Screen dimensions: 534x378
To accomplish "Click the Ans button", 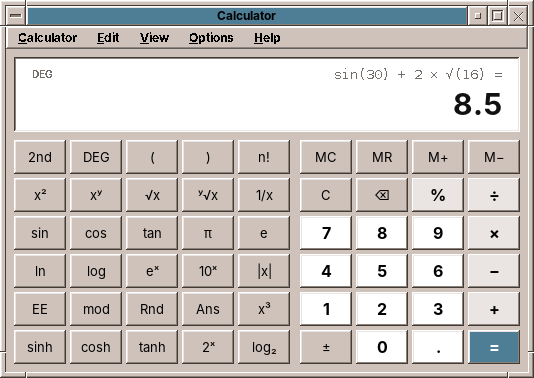I will (x=208, y=309).
